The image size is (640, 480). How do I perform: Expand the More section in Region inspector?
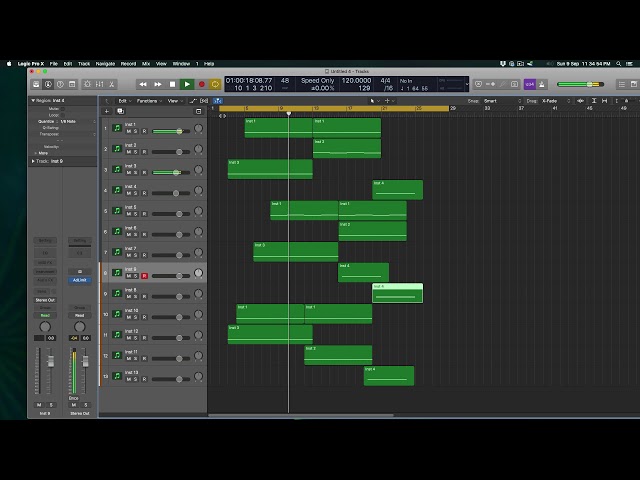36,153
